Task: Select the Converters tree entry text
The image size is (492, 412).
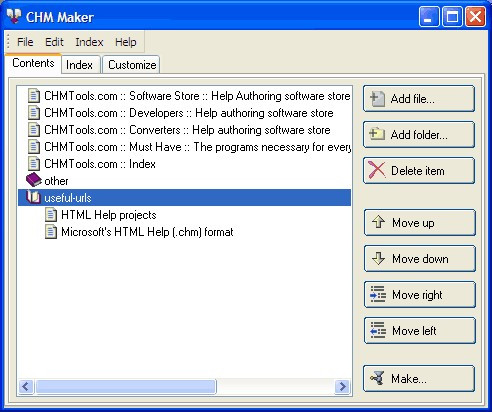Action: point(187,130)
